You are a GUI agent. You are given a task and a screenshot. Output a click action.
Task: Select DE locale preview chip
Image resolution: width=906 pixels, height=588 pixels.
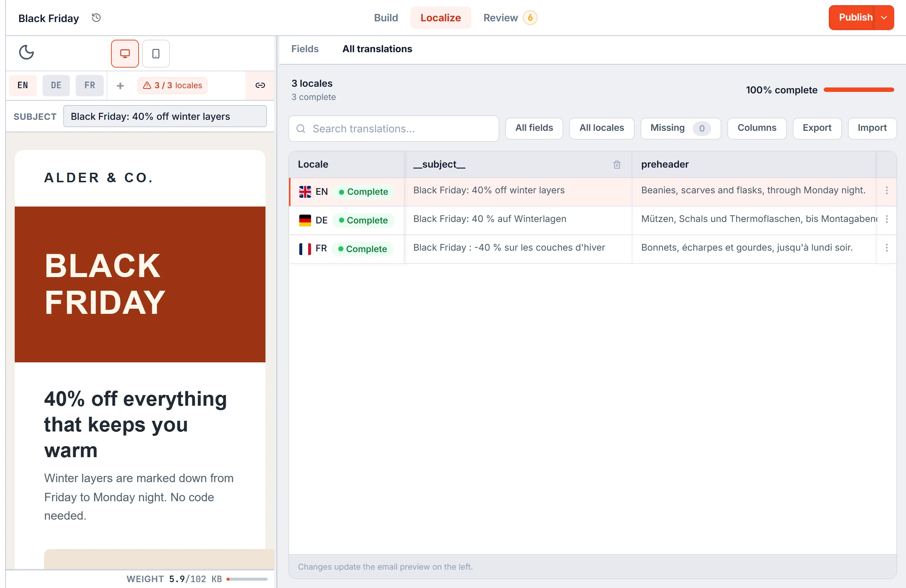pos(56,85)
